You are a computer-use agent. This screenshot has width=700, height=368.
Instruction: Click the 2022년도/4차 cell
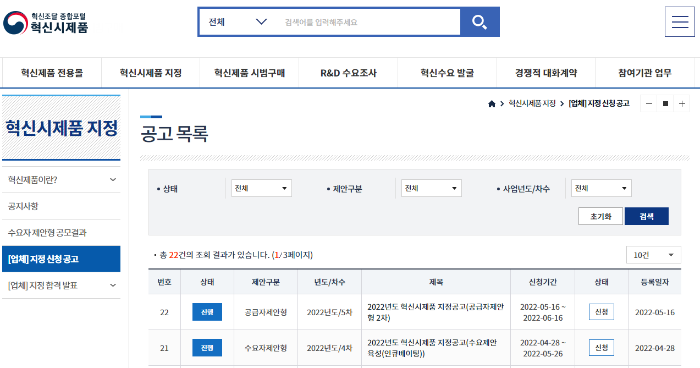point(329,348)
